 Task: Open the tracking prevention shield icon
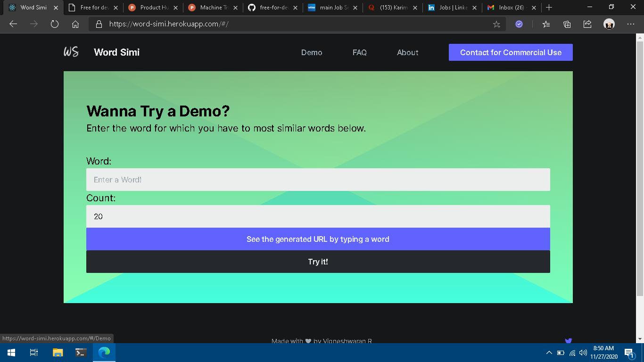point(519,24)
